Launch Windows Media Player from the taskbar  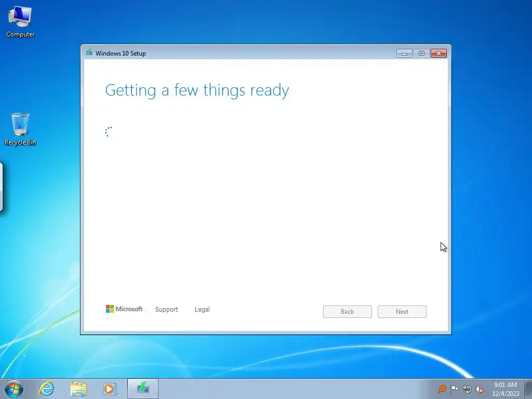(110, 389)
